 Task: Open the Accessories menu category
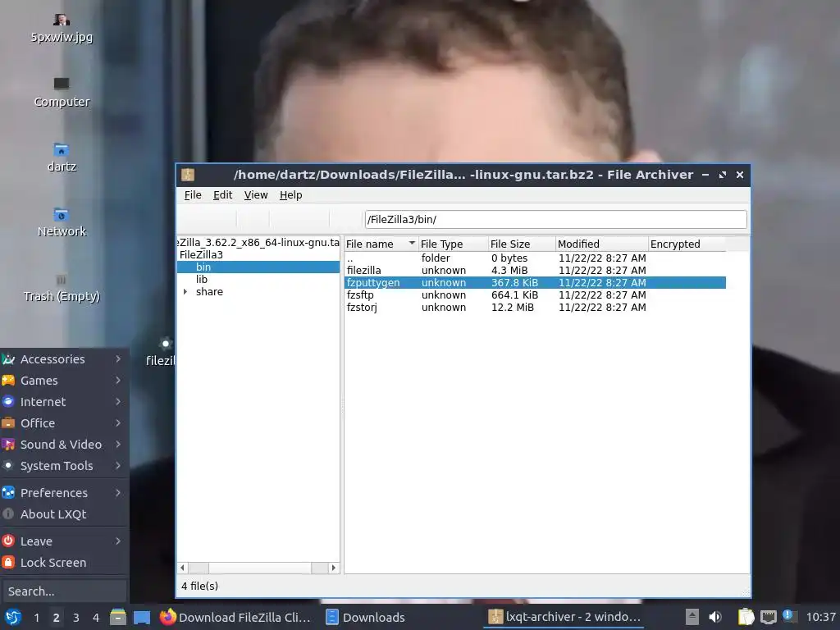[x=63, y=359]
